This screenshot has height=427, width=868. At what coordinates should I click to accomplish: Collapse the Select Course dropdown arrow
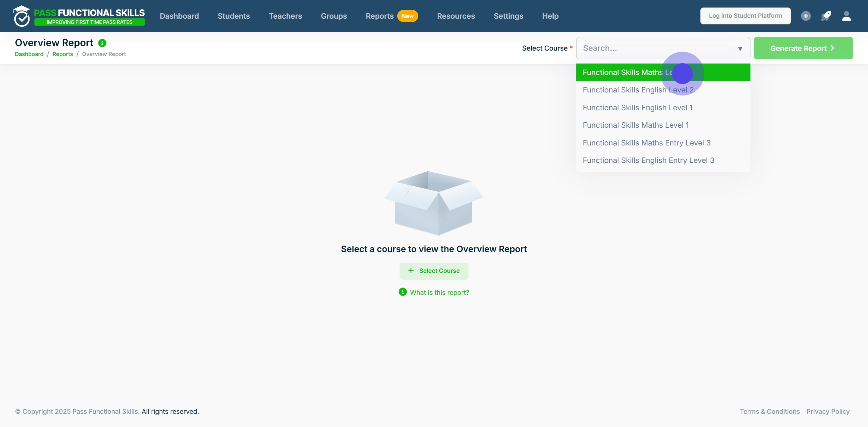pos(740,48)
